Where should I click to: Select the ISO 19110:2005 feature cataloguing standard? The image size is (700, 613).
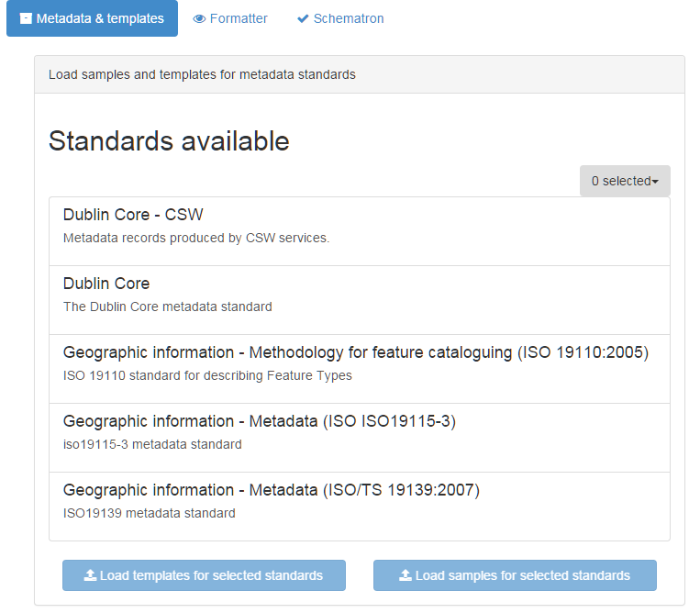coord(360,369)
